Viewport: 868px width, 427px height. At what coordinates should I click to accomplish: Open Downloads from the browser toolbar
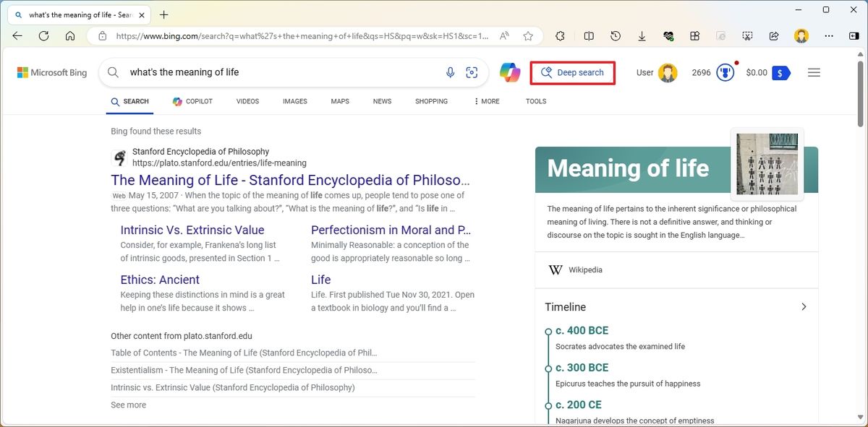pos(642,35)
